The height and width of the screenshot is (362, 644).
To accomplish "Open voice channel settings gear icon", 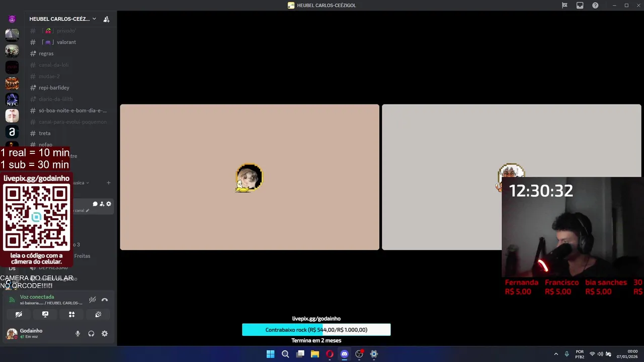I will point(108,204).
